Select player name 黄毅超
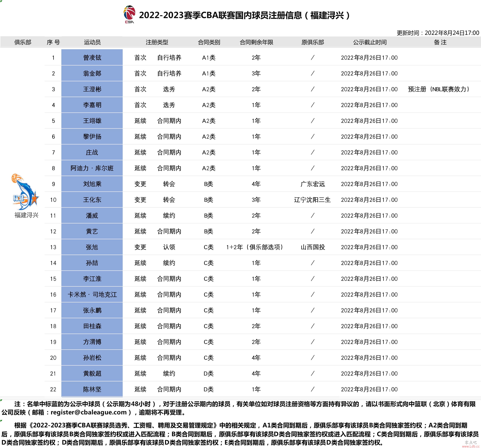 [x=92, y=374]
